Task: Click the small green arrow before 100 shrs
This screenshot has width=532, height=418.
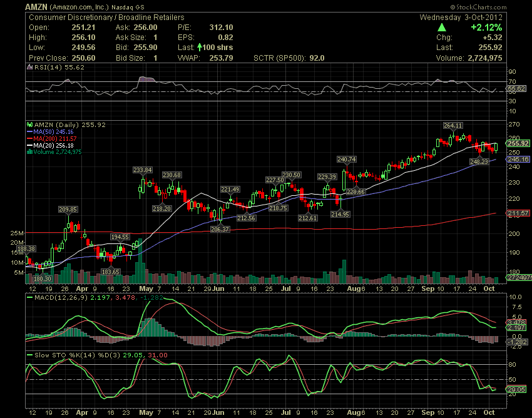Action: [200, 47]
